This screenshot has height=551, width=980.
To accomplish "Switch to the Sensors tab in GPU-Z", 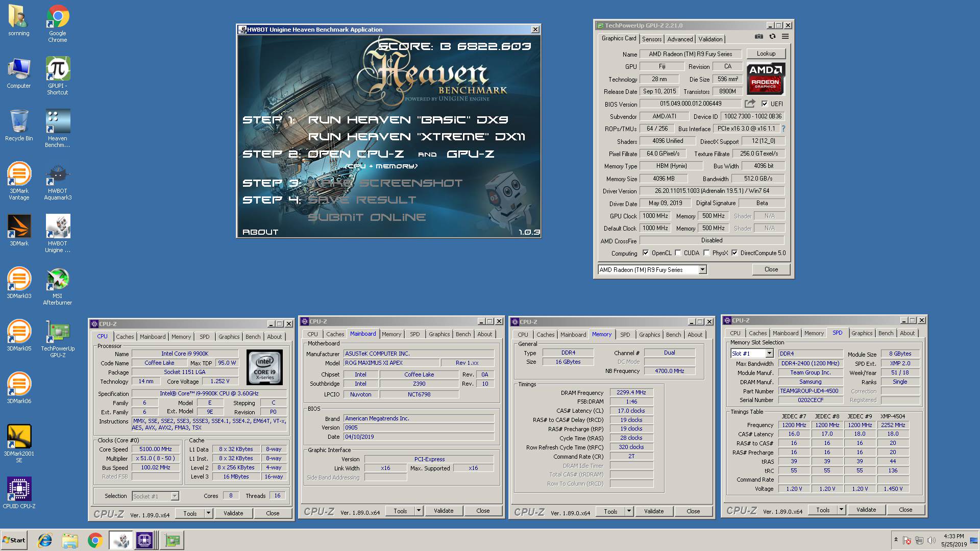I will [652, 39].
